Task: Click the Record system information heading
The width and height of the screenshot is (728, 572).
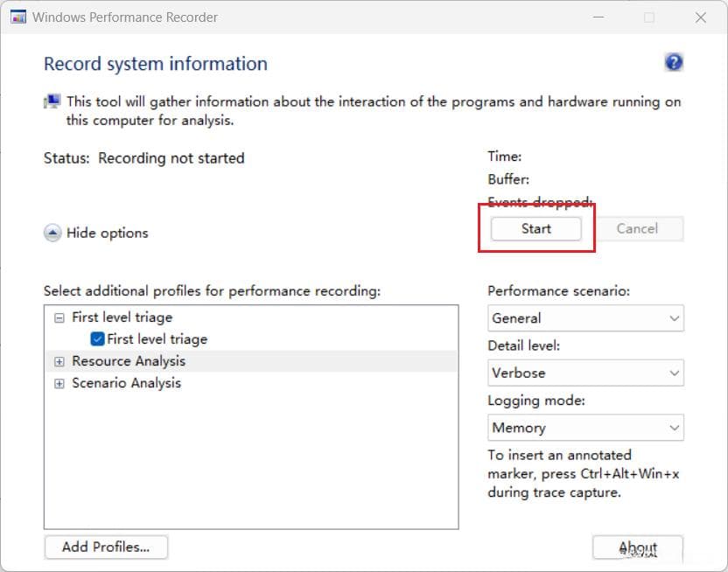Action: pyautogui.click(x=156, y=64)
